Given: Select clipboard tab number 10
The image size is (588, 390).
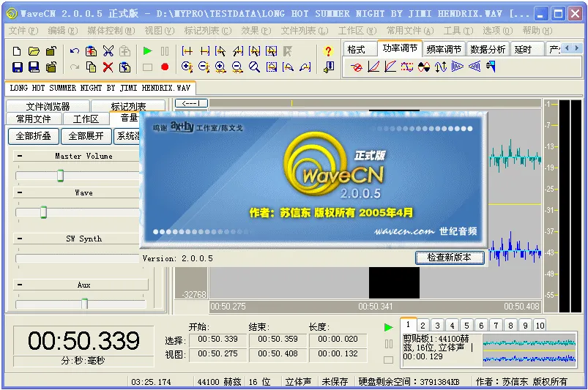Looking at the screenshot, I should (x=540, y=325).
